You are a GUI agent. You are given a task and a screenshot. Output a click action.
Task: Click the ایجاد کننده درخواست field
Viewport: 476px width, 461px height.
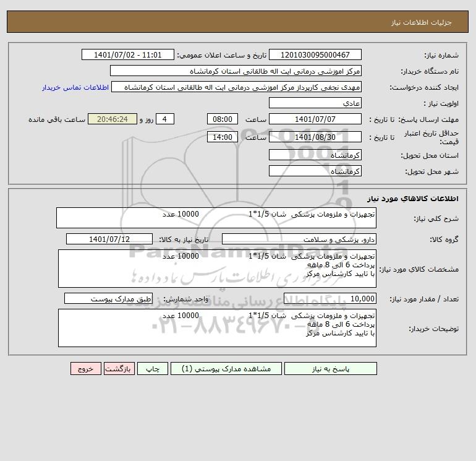click(237, 87)
